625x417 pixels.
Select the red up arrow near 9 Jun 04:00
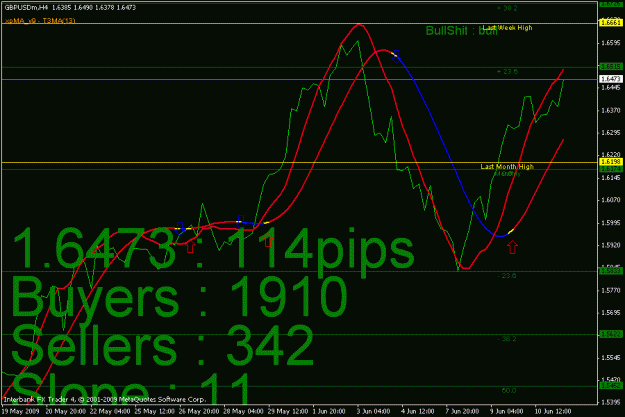pos(513,247)
